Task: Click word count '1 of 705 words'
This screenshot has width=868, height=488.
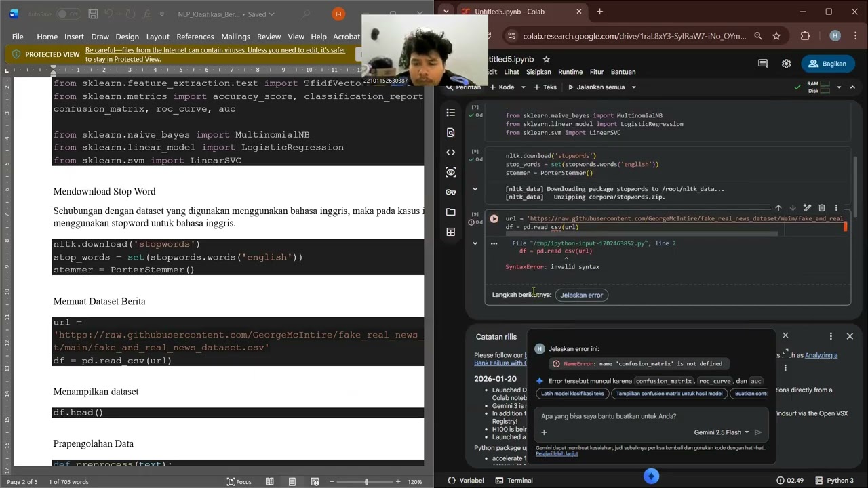Action: tap(68, 481)
